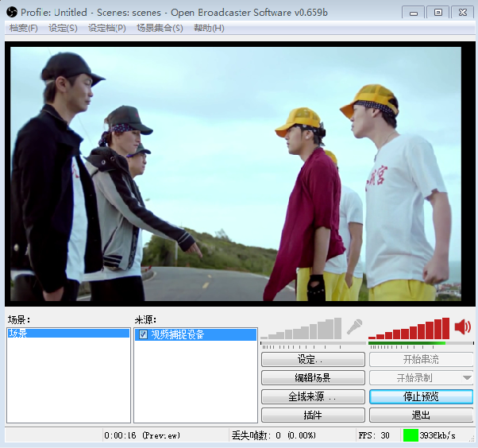This screenshot has height=448, width=478.
Task: Select 视频捕捉设备 in sources list
Action: (195, 334)
